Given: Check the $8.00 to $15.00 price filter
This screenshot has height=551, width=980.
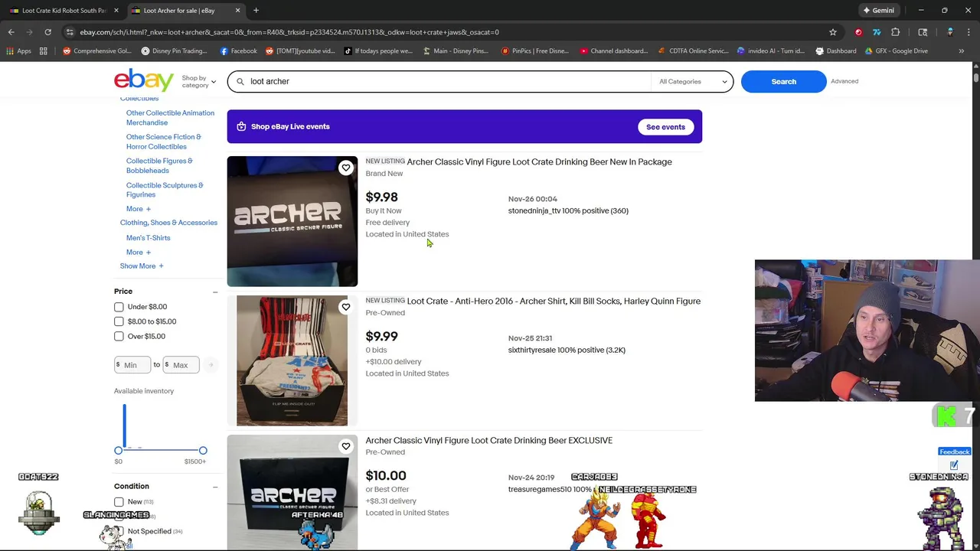Looking at the screenshot, I should 119,321.
